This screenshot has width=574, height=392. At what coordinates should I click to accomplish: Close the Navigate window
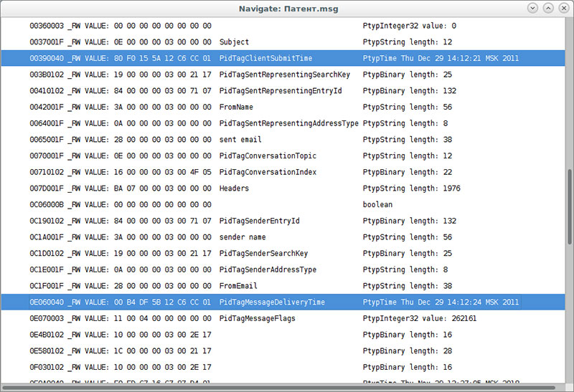[563, 9]
